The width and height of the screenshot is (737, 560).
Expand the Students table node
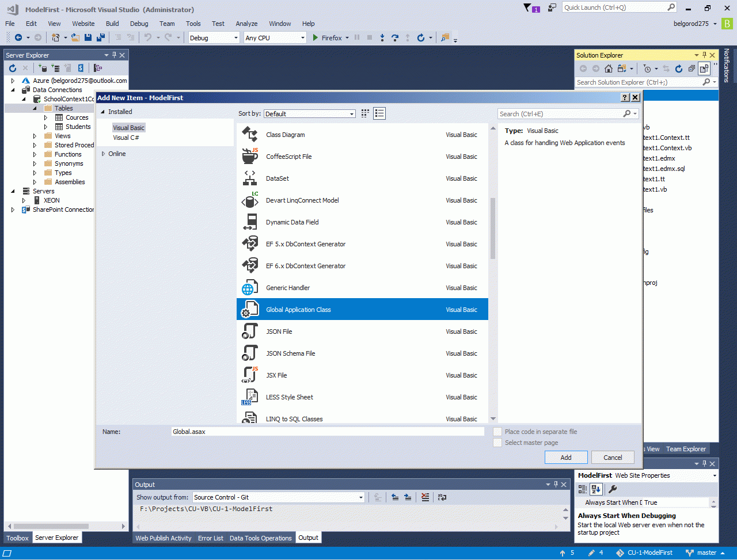[46, 127]
